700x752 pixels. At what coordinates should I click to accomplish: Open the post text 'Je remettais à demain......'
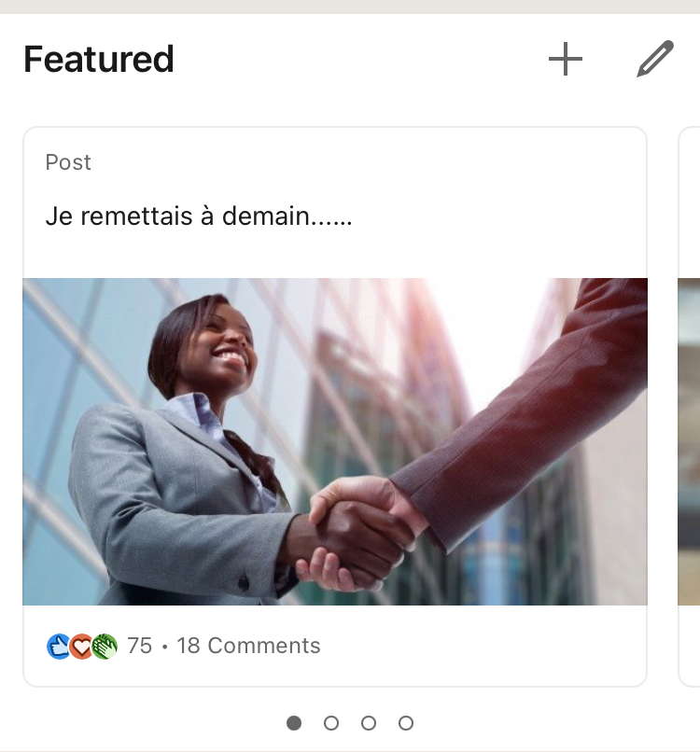click(199, 216)
